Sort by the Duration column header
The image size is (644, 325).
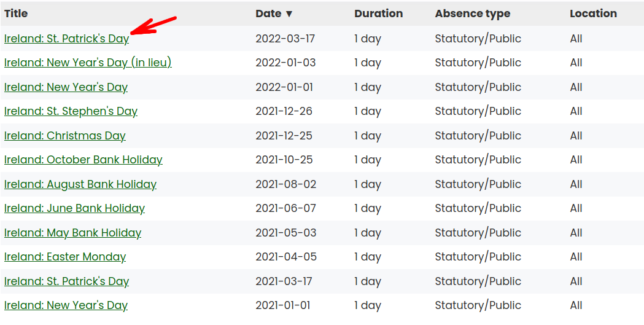[378, 14]
